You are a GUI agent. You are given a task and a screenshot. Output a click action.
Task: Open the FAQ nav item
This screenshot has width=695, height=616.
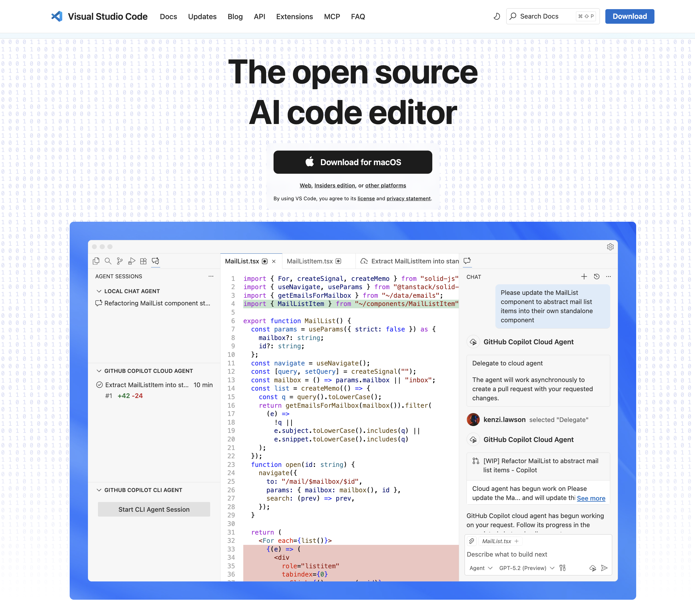tap(358, 16)
